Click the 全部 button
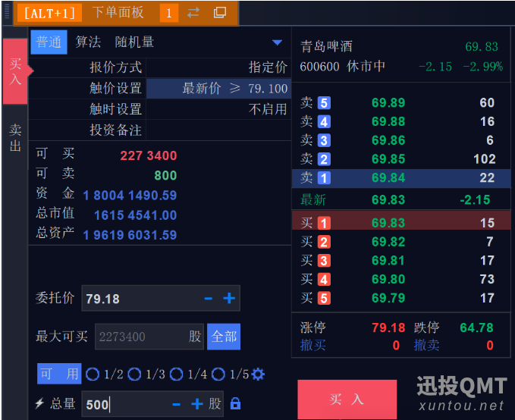This screenshot has height=420, width=515. pos(224,337)
